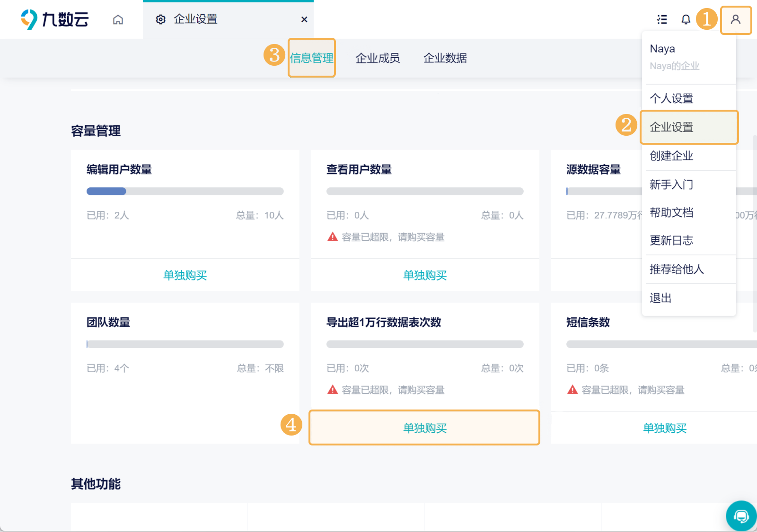The height and width of the screenshot is (532, 757).
Task: Open 帮助文档 from the user menu
Action: (x=671, y=212)
